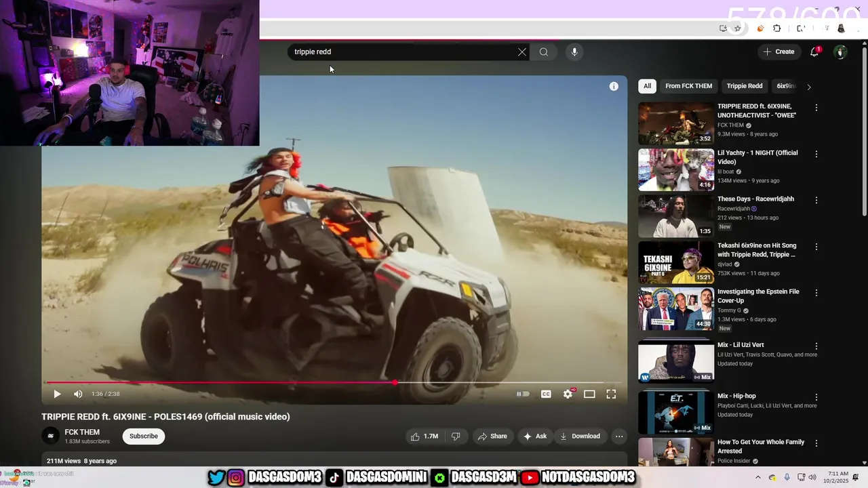
Task: Open the browser extensions puzzle icon
Action: [x=777, y=28]
